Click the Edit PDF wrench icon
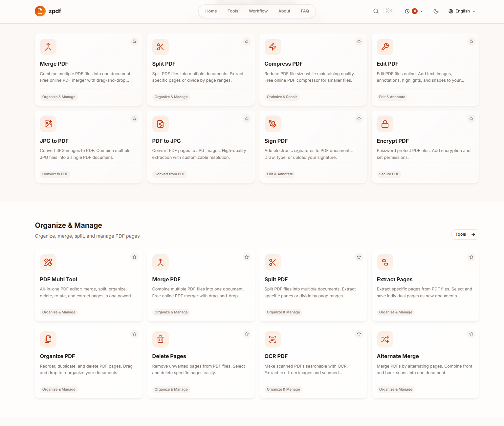 click(x=385, y=47)
